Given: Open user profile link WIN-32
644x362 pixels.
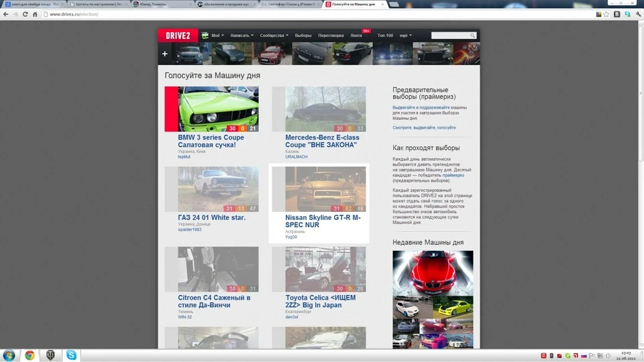Looking at the screenshot, I should point(185,317).
